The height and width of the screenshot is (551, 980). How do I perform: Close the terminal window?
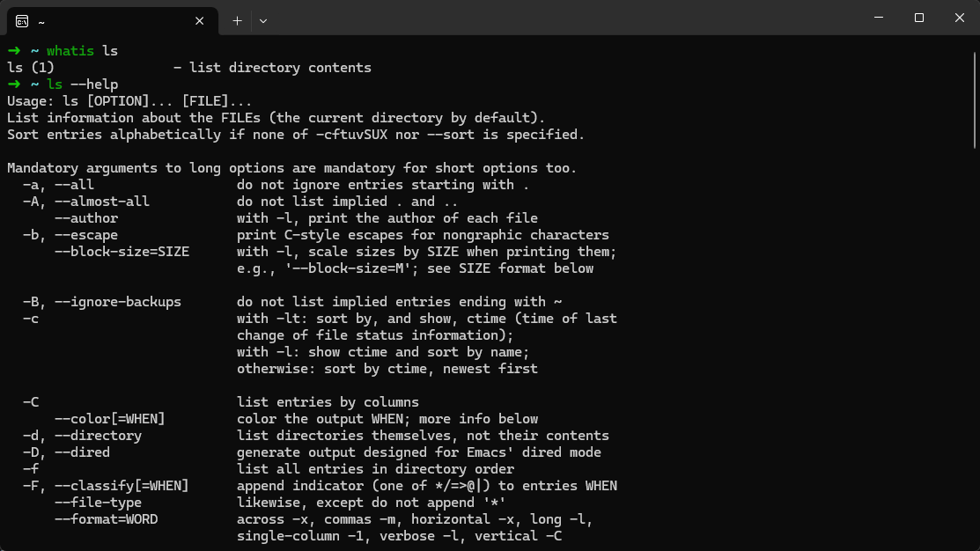point(959,18)
